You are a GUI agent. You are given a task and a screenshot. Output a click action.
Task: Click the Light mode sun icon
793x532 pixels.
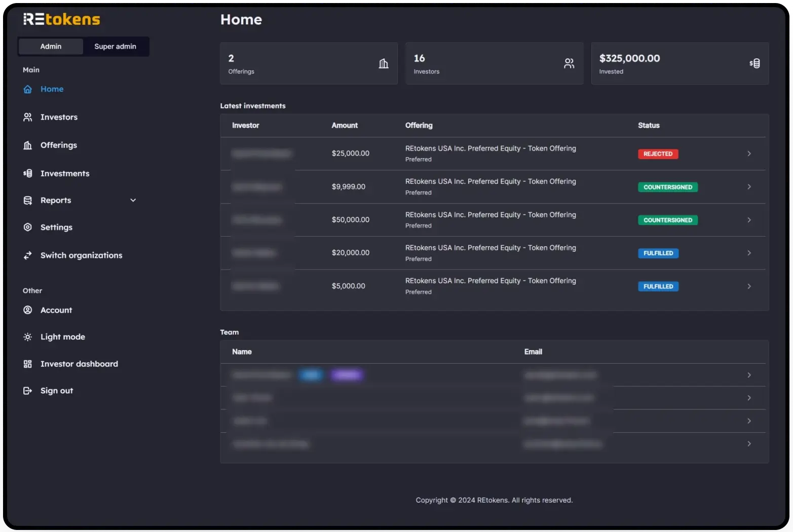click(x=28, y=337)
